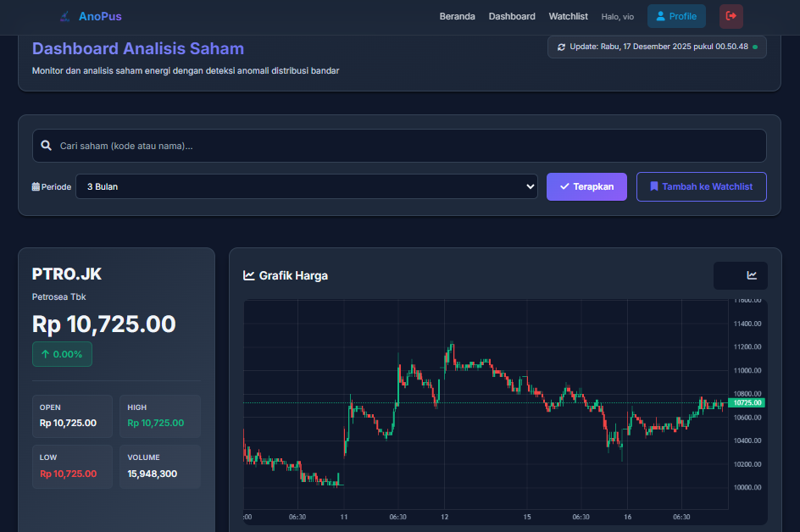Click the refresh icon beside Update timestamp

point(561,47)
